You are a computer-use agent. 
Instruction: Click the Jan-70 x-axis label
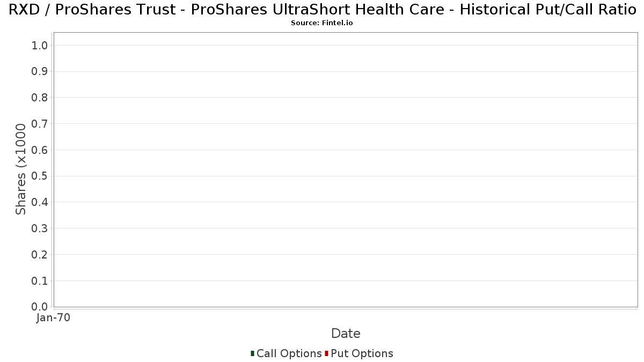pyautogui.click(x=54, y=318)
